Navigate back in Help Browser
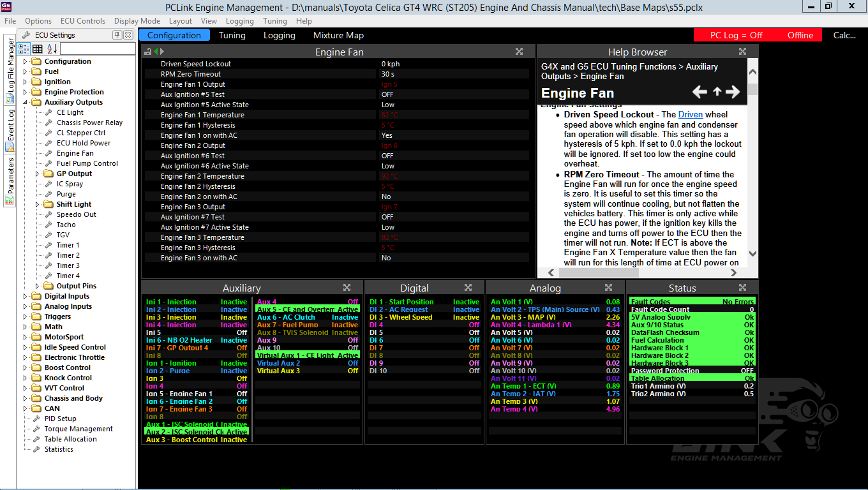This screenshot has height=490, width=868. click(x=700, y=93)
